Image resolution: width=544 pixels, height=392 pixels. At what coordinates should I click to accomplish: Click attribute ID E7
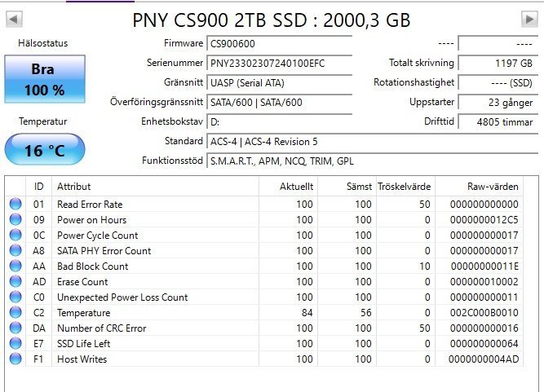point(38,343)
